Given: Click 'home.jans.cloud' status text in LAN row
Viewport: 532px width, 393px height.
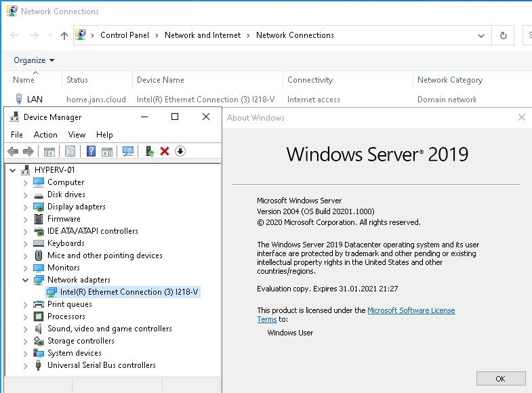Looking at the screenshot, I should (x=96, y=100).
